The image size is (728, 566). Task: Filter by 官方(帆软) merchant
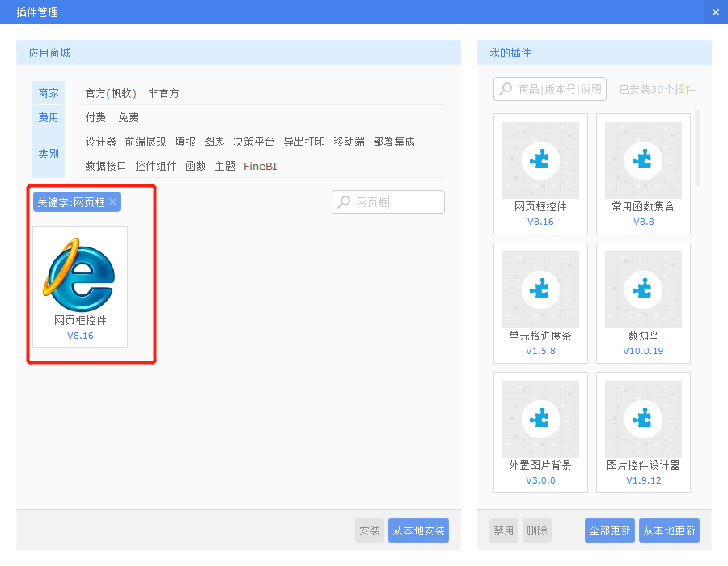(x=111, y=93)
